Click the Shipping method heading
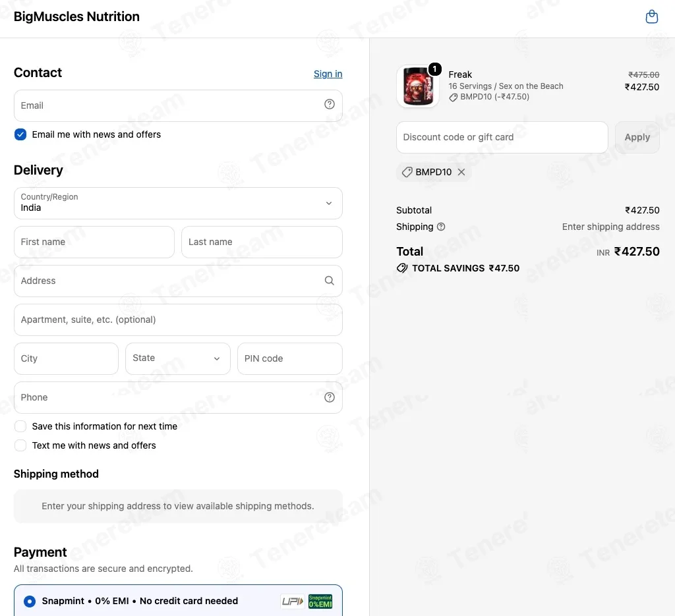Screen dimensions: 675x616 pyautogui.click(x=57, y=474)
